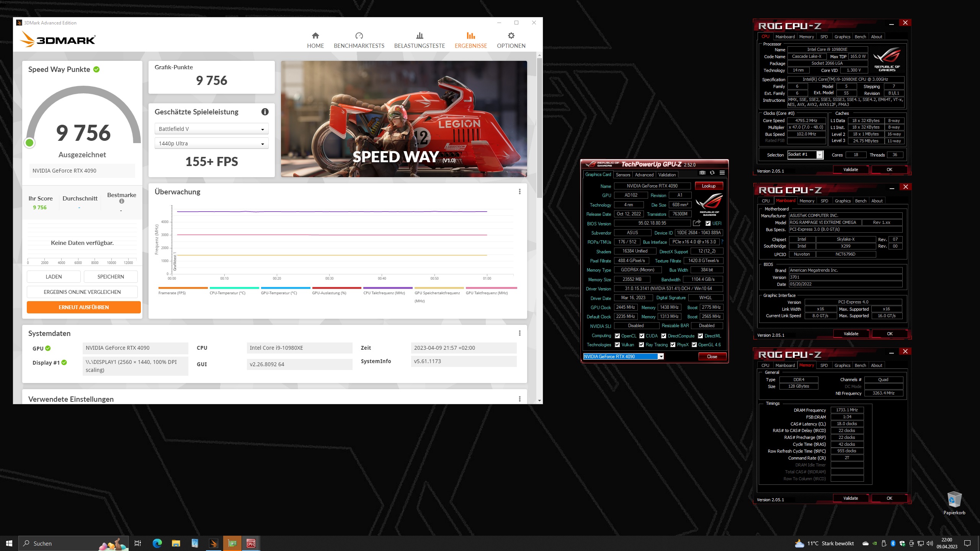Image resolution: width=980 pixels, height=551 pixels.
Task: Toggle the Vulkan checkbox
Action: click(617, 345)
